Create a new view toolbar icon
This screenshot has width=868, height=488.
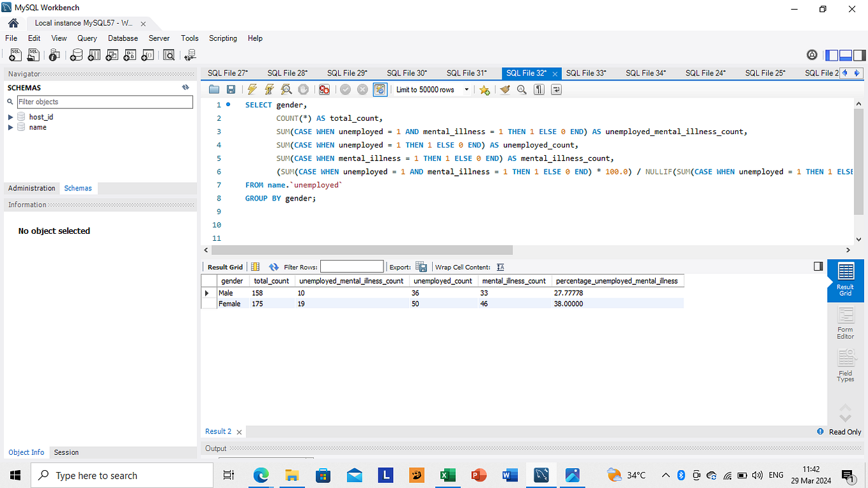pyautogui.click(x=112, y=56)
